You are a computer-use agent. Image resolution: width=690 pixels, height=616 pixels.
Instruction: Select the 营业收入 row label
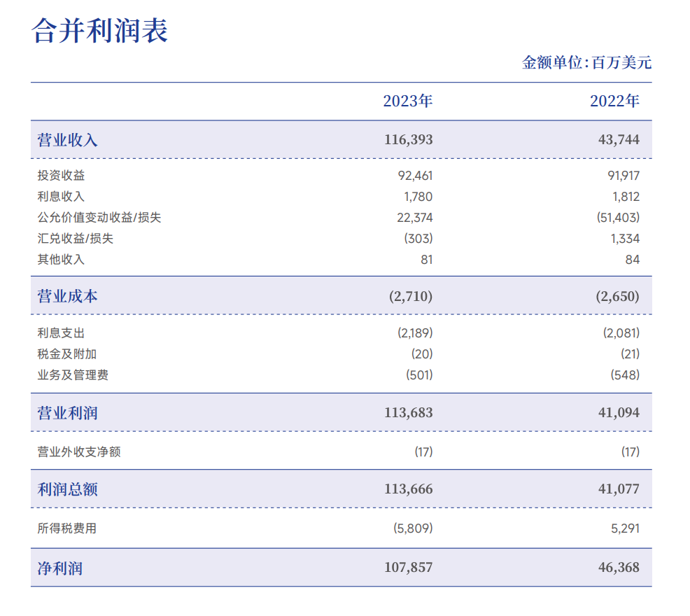(67, 140)
